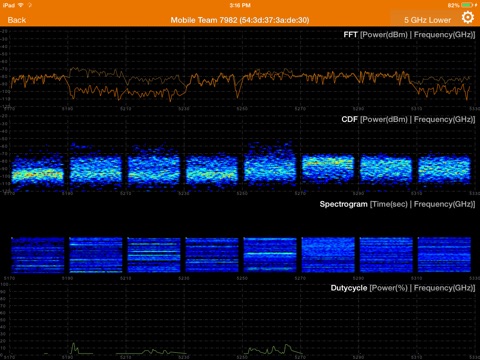The height and width of the screenshot is (360, 480).
Task: Tap the duty cycle spike near 5190
Action: (74, 348)
